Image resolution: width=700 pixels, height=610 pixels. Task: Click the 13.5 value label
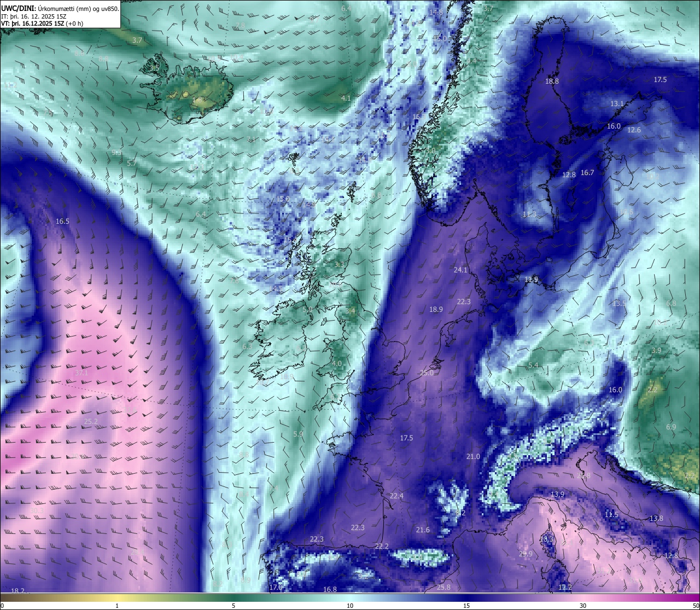[619, 303]
